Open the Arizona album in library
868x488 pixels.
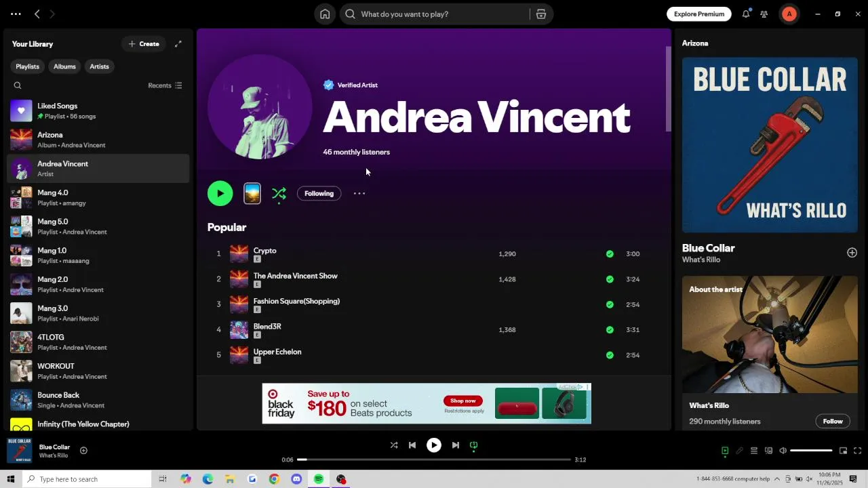click(98, 140)
